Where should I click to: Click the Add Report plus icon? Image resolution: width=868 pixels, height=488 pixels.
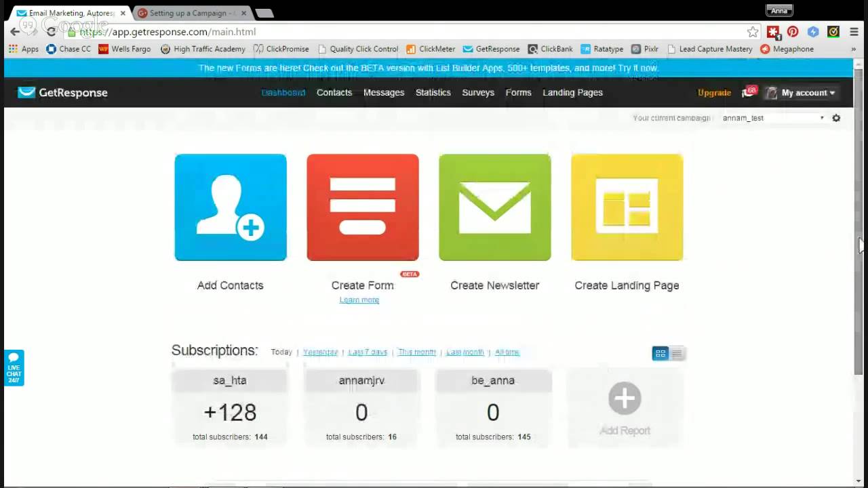[625, 399]
